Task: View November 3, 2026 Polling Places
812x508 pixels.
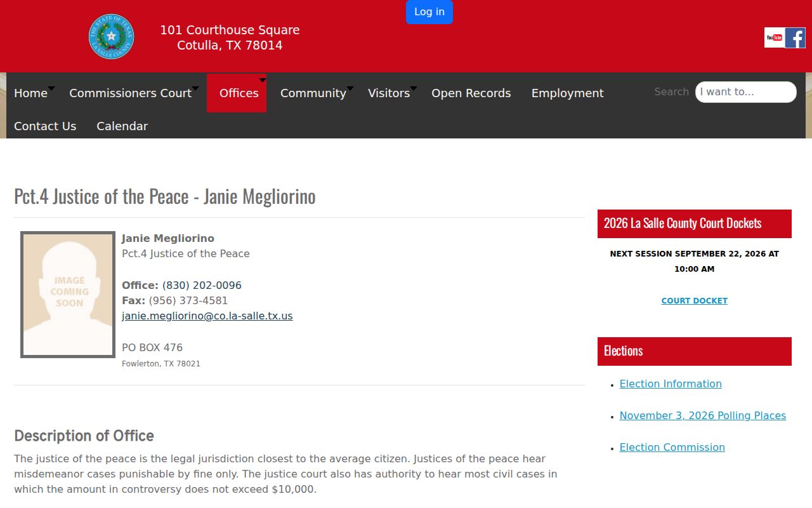Action: coord(703,416)
